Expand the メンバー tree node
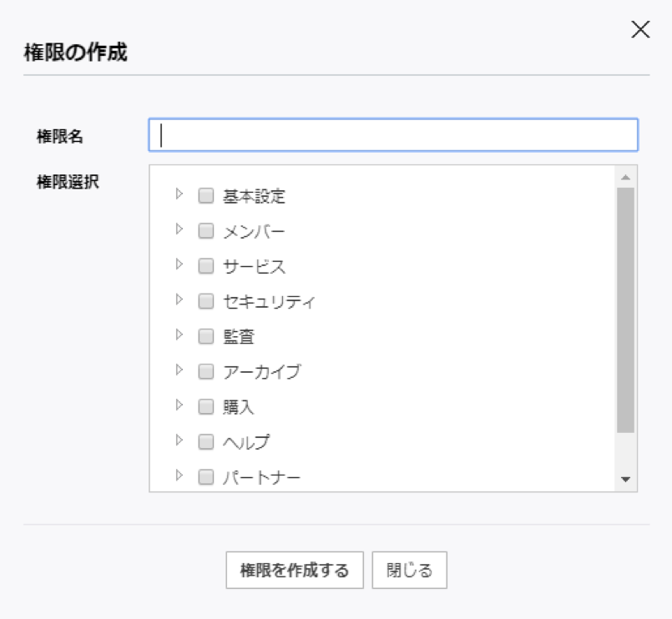Image resolution: width=672 pixels, height=619 pixels. click(x=179, y=229)
